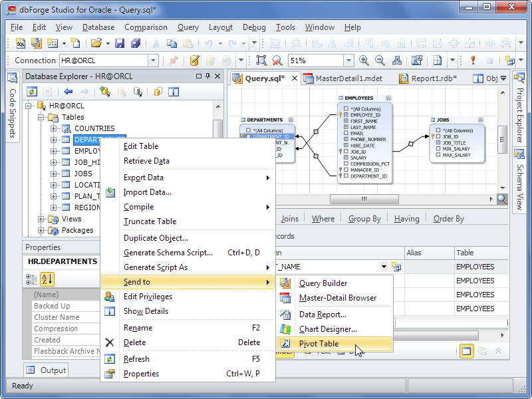The width and height of the screenshot is (532, 399).
Task: Toggle the SALARY checkbox in EMPLOYEES
Action: [346, 158]
